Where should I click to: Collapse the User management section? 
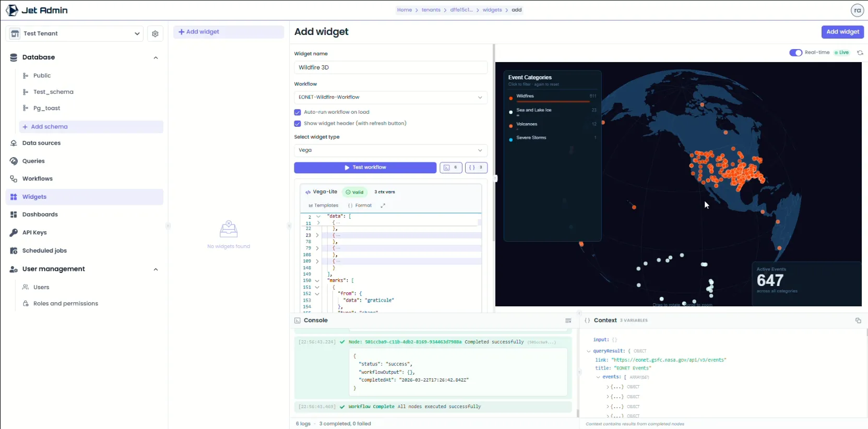point(156,269)
